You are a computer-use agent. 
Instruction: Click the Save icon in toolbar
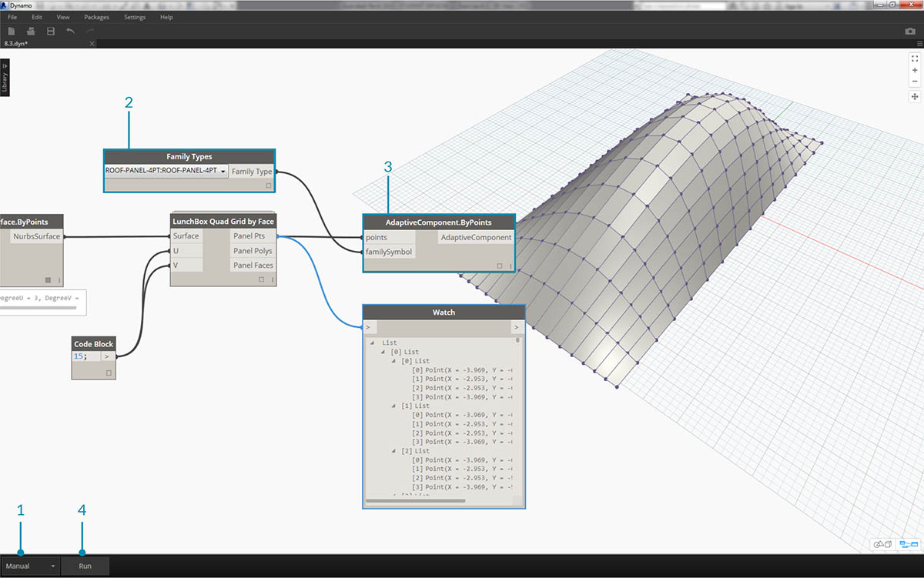[51, 32]
